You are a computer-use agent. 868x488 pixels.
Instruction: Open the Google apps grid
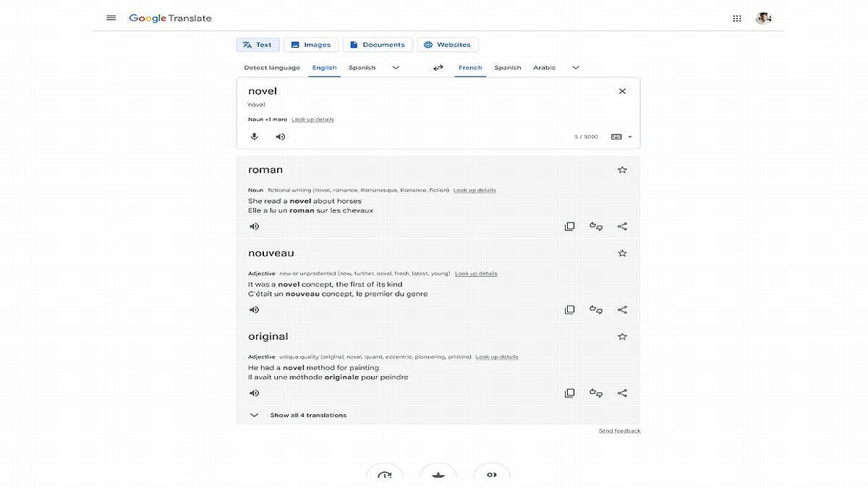[736, 18]
